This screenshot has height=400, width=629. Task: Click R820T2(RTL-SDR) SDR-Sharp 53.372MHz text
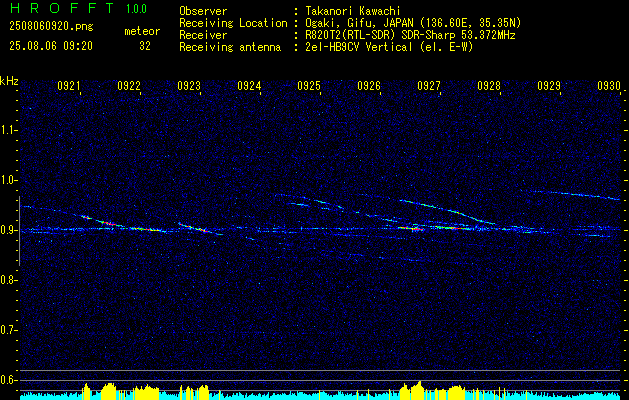410,35
